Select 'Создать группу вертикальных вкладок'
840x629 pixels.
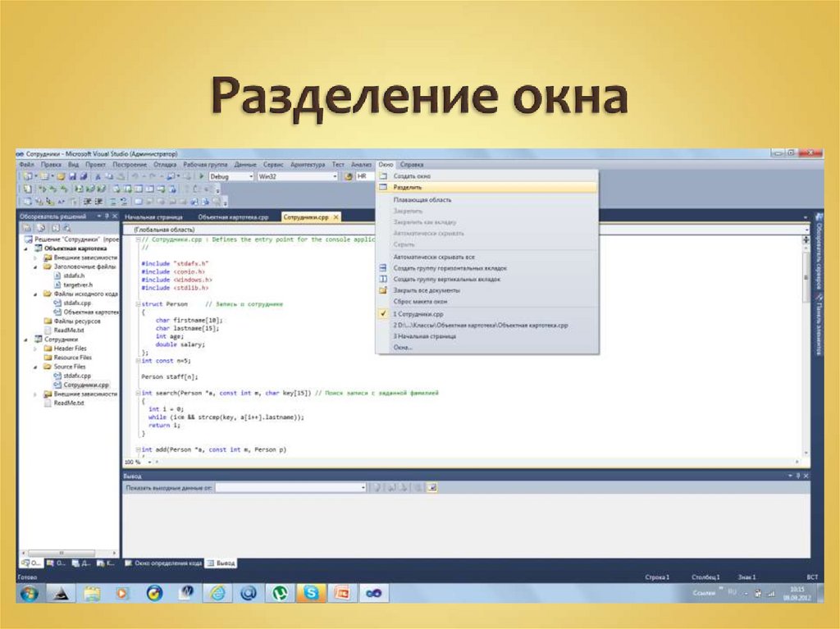tap(487, 279)
